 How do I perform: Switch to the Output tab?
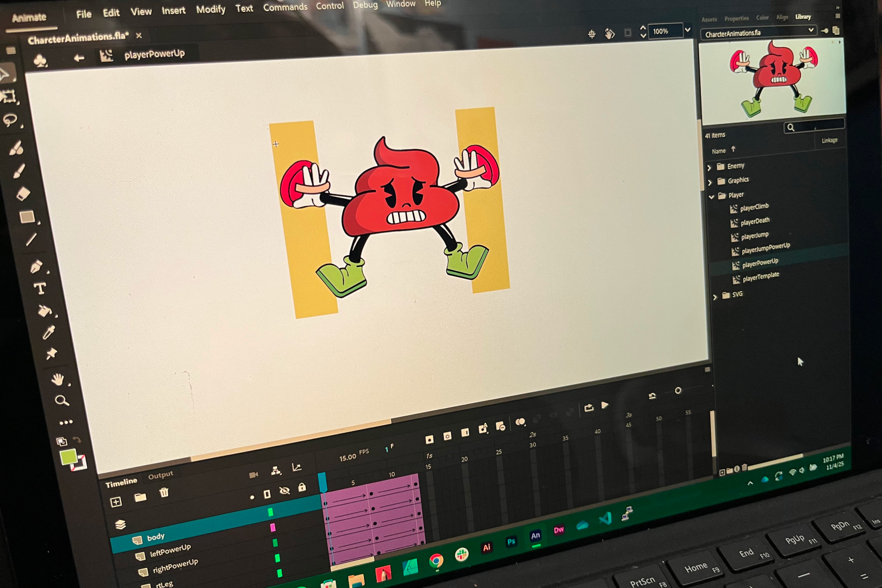coord(161,475)
